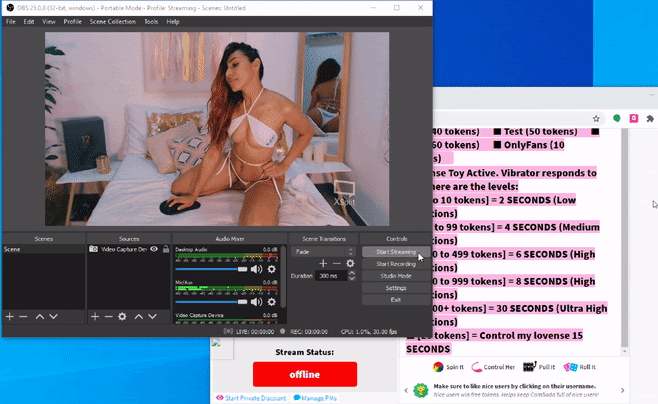The height and width of the screenshot is (404, 658).
Task: Open Desktop Audio settings gear
Action: pos(272,269)
